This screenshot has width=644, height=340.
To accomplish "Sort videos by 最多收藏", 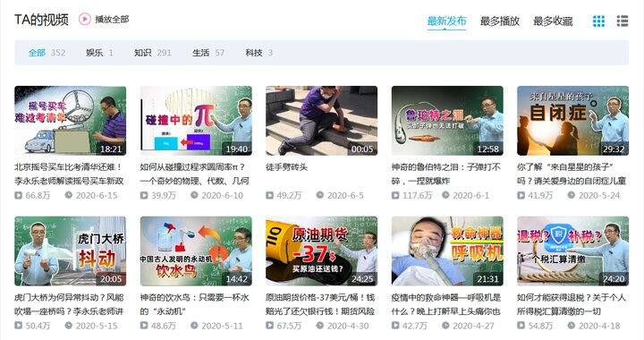I will tap(553, 21).
